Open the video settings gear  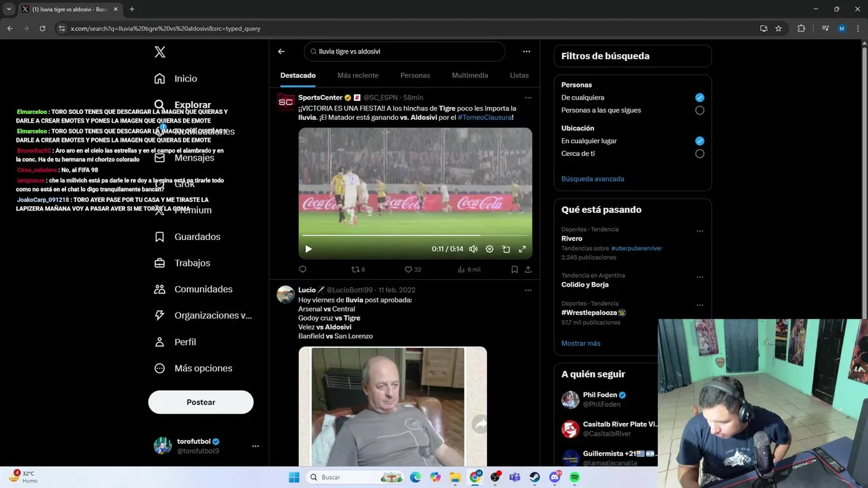coord(490,249)
